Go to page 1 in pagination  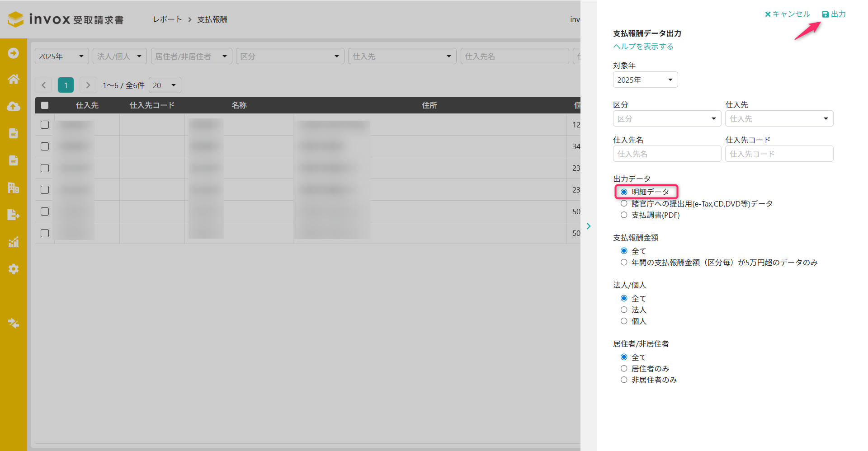[x=66, y=85]
